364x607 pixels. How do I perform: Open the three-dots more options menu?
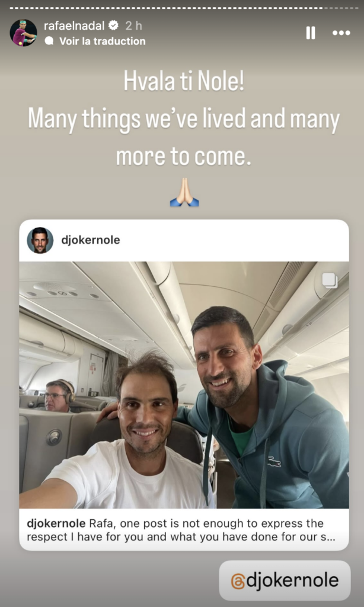point(341,33)
